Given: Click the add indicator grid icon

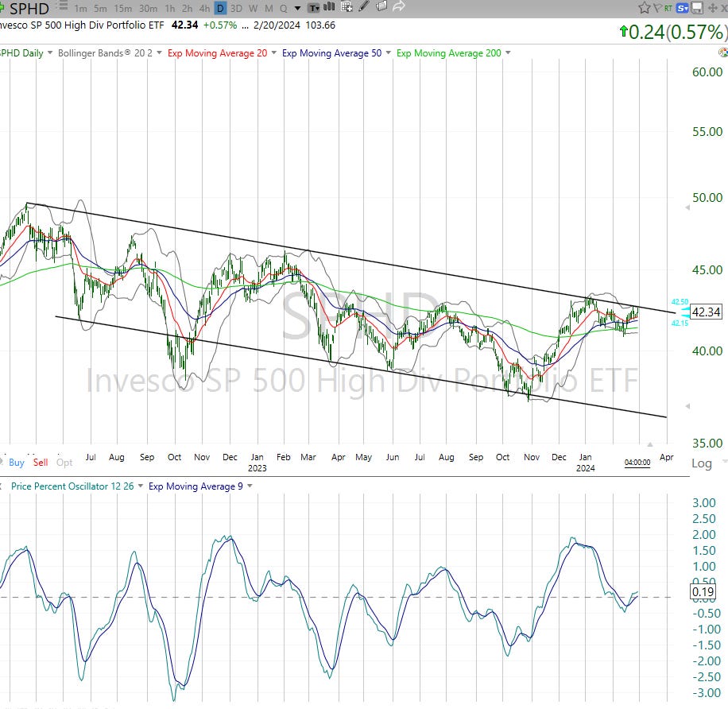Looking at the screenshot, I should coord(347,6).
